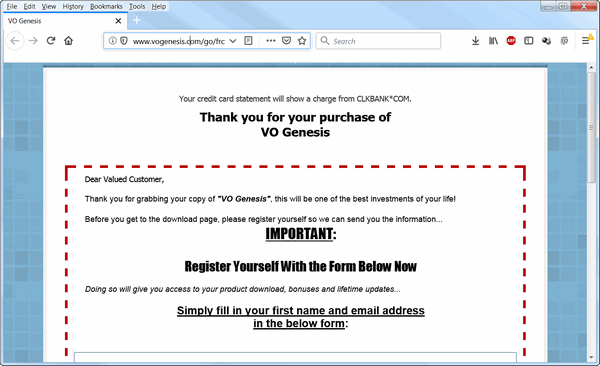Click the bold italic "VO Genesis" product name
Screen dimensions: 600x366
click(x=244, y=199)
